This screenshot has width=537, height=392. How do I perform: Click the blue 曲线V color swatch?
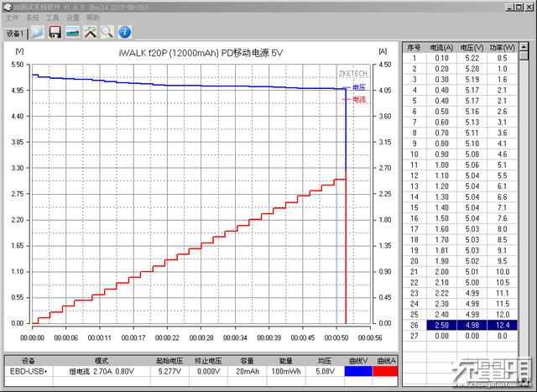tap(358, 371)
